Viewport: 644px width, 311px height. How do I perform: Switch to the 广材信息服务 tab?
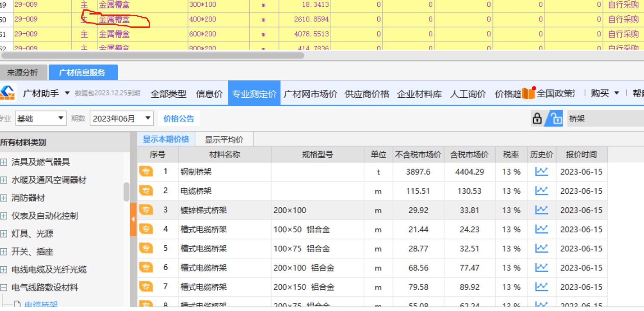tap(83, 73)
